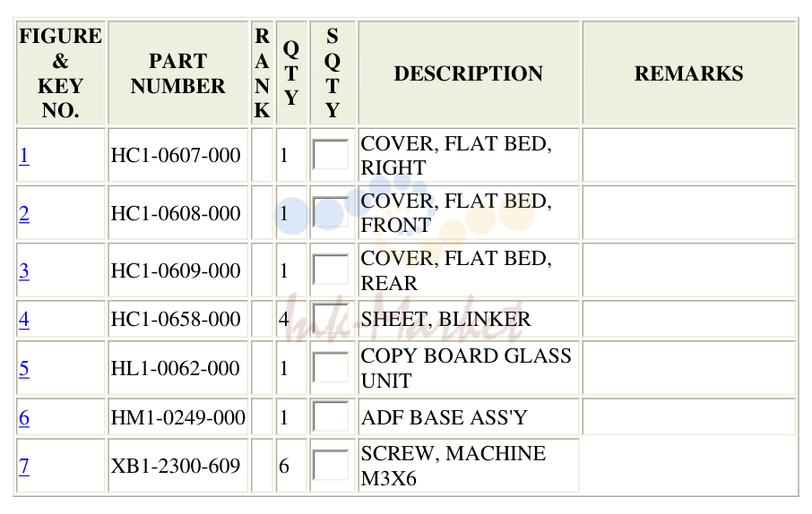Click SQTY box for HC1-0609-000
812x514 pixels.
click(331, 270)
